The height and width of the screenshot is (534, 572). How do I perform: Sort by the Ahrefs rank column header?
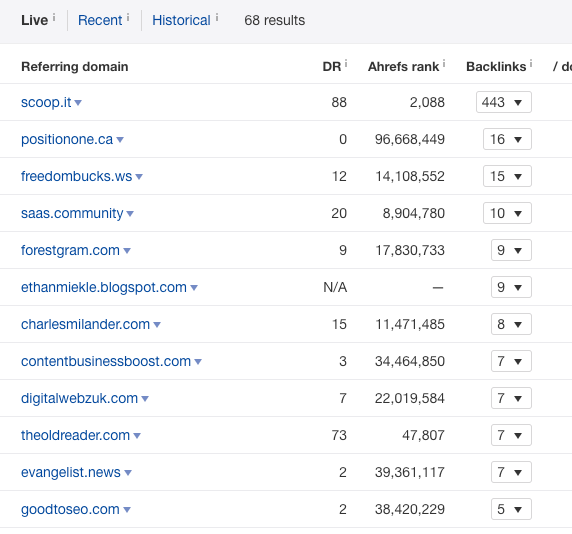(x=403, y=67)
